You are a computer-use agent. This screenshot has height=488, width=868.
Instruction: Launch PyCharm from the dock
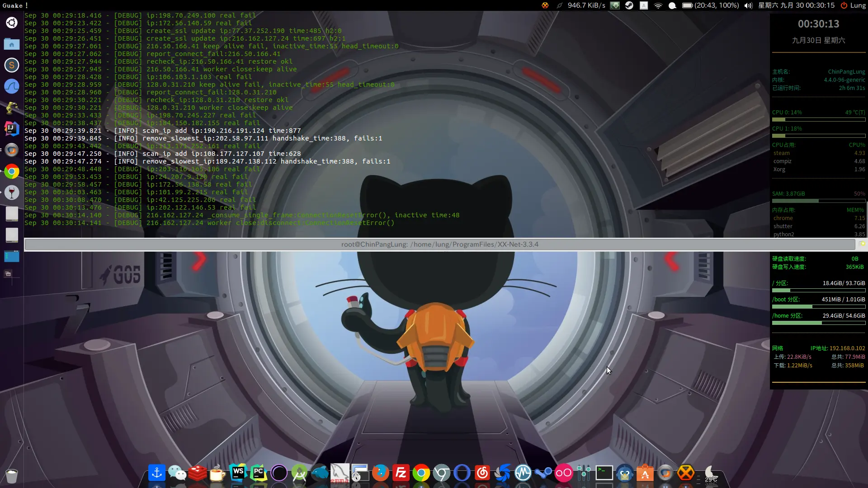(258, 473)
